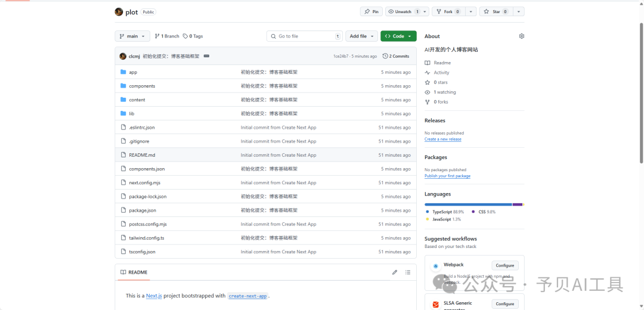644x310 pixels.
Task: Open commit hash 1ce24b7
Action: pyautogui.click(x=341, y=56)
